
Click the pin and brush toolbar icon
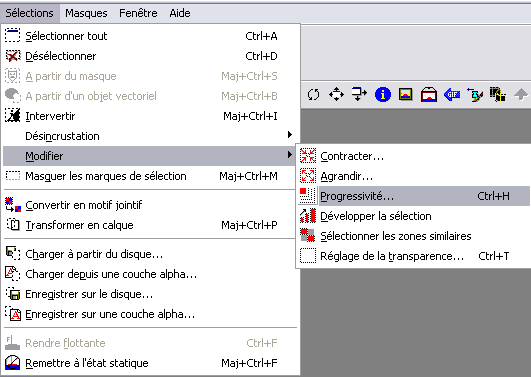coord(475,95)
